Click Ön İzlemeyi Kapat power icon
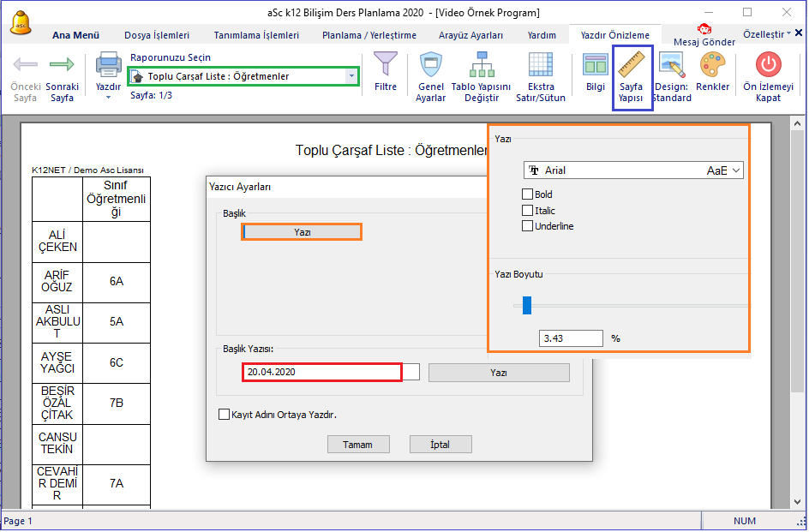Viewport: 809px width, 532px height. click(x=768, y=64)
